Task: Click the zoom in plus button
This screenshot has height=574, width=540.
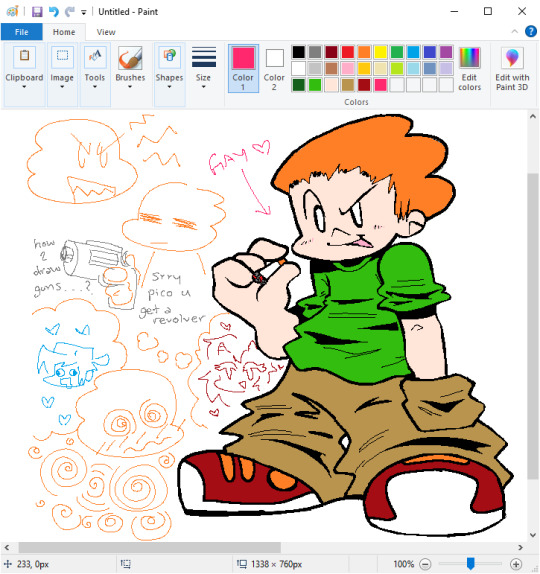Action: click(516, 564)
